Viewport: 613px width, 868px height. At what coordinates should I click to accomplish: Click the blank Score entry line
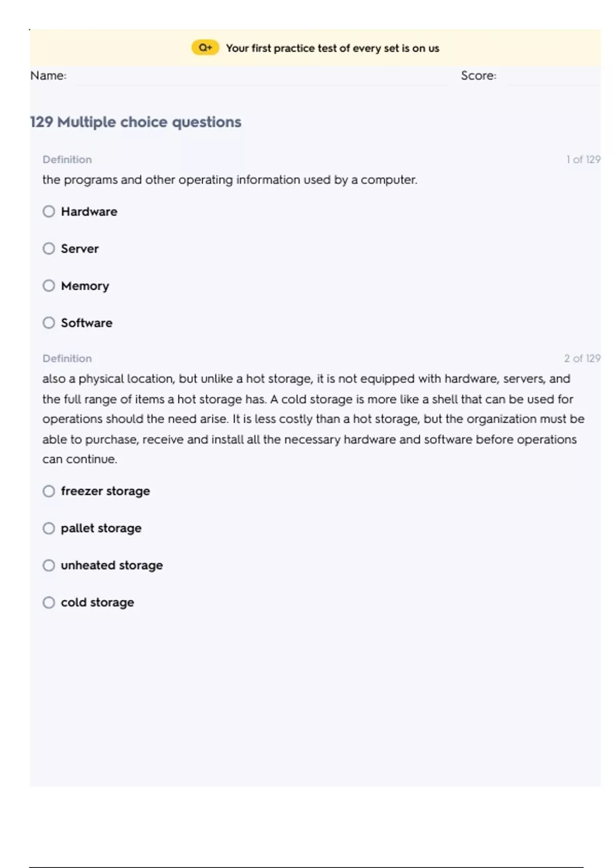pyautogui.click(x=553, y=78)
